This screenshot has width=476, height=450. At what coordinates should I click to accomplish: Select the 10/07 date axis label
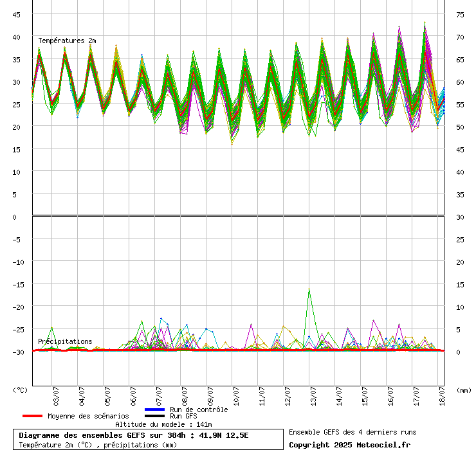point(237,396)
